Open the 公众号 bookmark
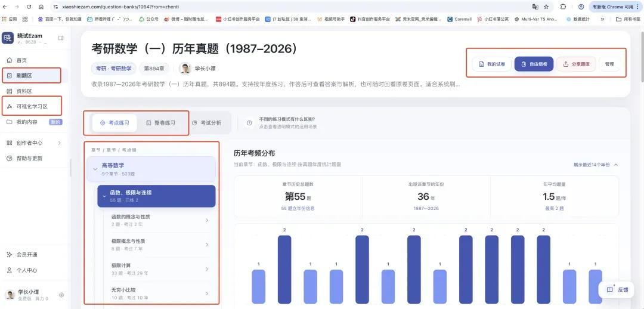Screen dimensions: 644x309 tap(148, 19)
